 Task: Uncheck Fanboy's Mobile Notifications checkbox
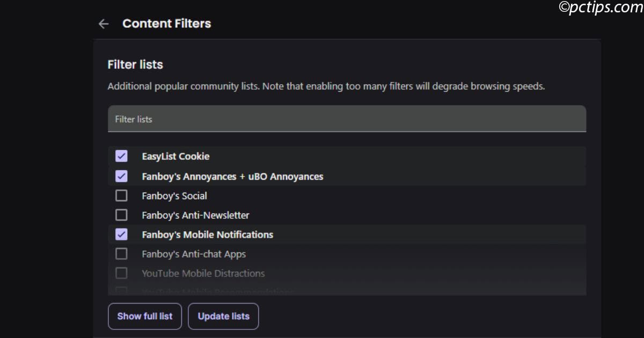122,234
